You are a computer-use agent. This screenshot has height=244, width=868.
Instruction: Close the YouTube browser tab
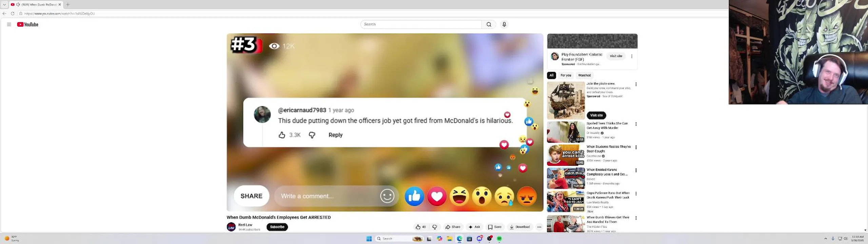point(60,4)
